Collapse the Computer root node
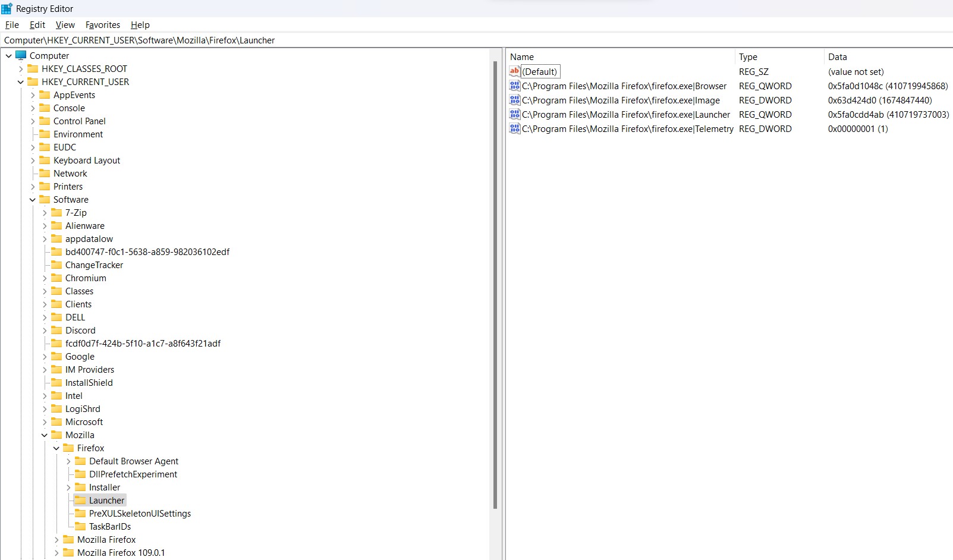 click(9, 56)
